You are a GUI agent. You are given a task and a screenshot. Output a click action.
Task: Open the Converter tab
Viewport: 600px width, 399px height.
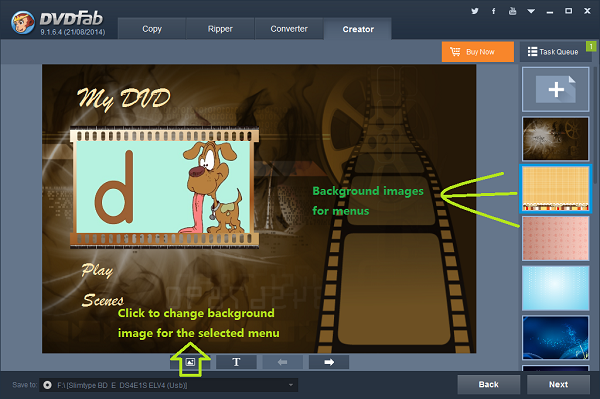(x=289, y=29)
